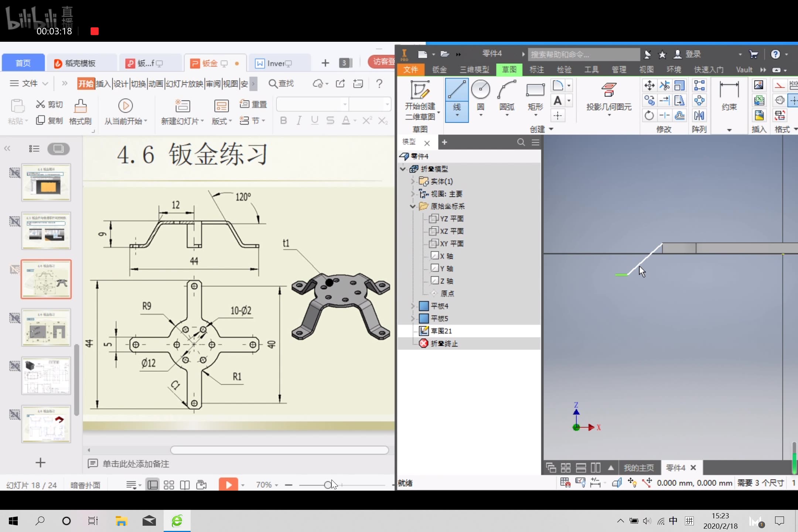Screen dimensions: 798x532
Task: Open the model browser hamburger menu
Action: 535,142
